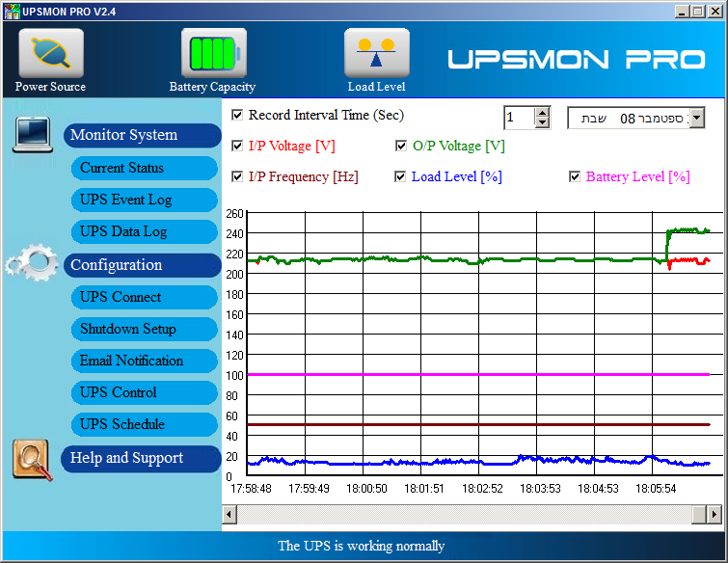This screenshot has height=563, width=728.
Task: Click the Load Level toolbar label
Action: (x=377, y=87)
